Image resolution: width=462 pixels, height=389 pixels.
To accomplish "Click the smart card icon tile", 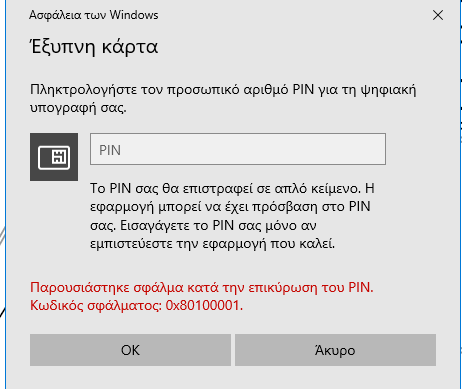I will click(x=54, y=157).
